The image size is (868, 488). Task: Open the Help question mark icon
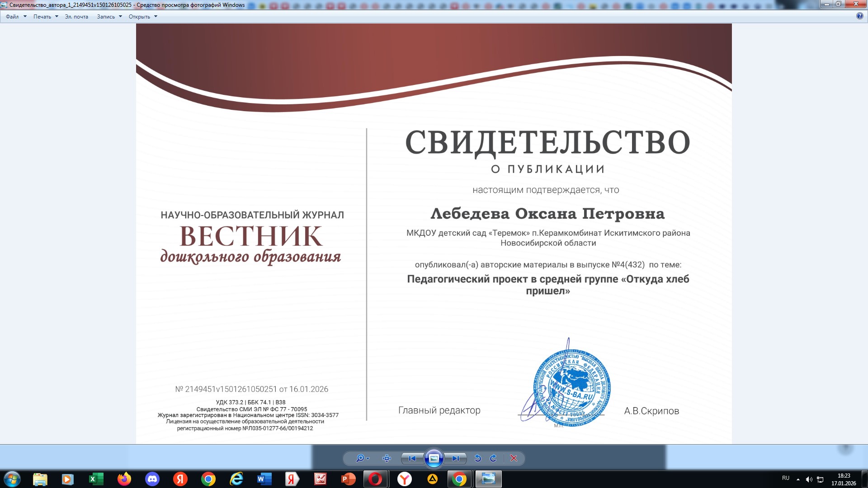[859, 16]
